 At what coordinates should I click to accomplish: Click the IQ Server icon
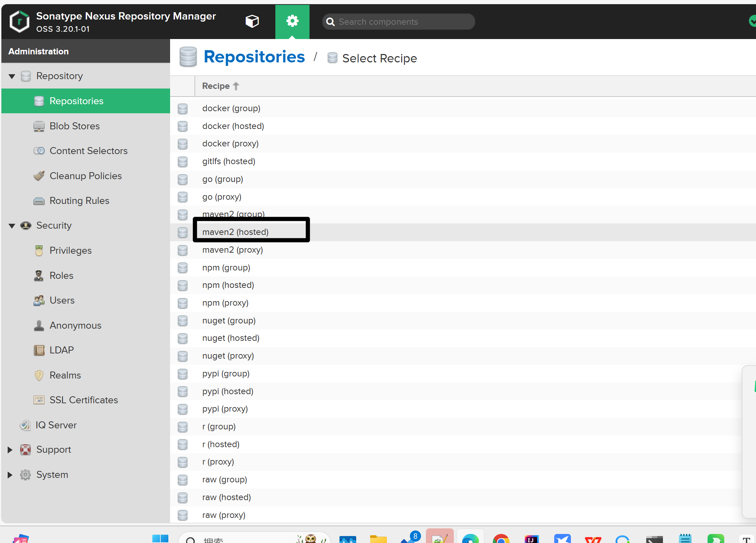point(25,425)
